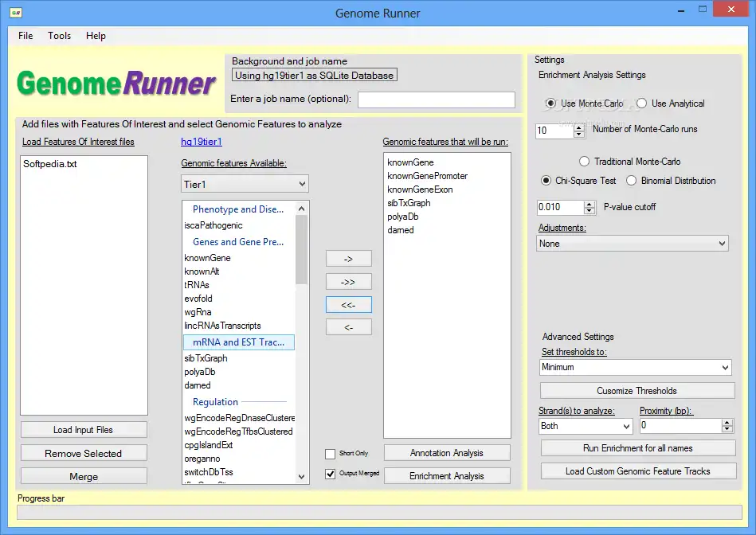
Task: Select the Use Monte Carlo radio button
Action: coord(550,103)
